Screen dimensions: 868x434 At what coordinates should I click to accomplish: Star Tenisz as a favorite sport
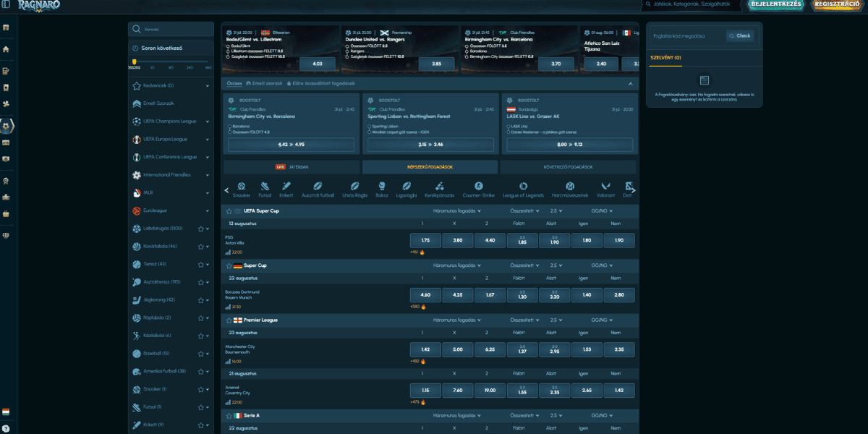point(200,264)
